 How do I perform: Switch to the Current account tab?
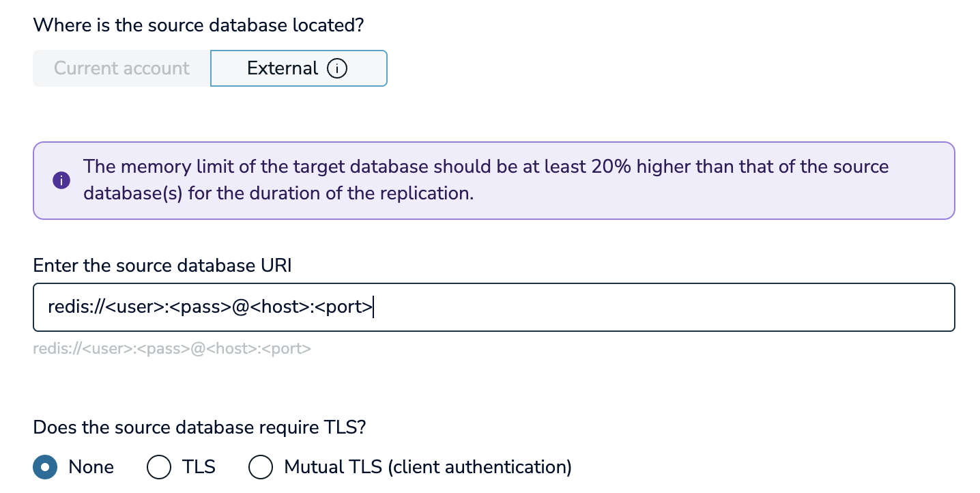tap(121, 68)
